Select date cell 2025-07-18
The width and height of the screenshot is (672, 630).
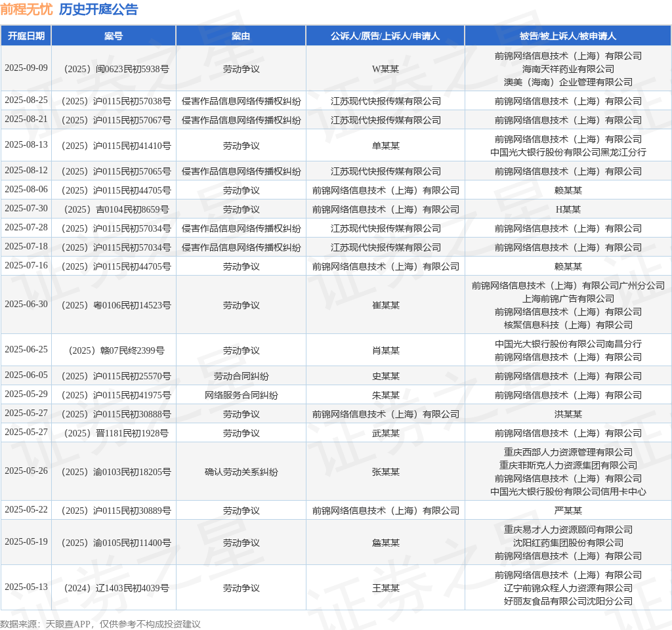(x=26, y=247)
